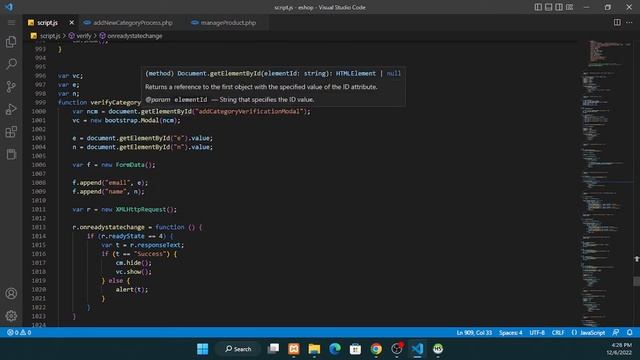Click line number 1000 in gutter
Screen dimensions: 640x360
[x=39, y=111]
